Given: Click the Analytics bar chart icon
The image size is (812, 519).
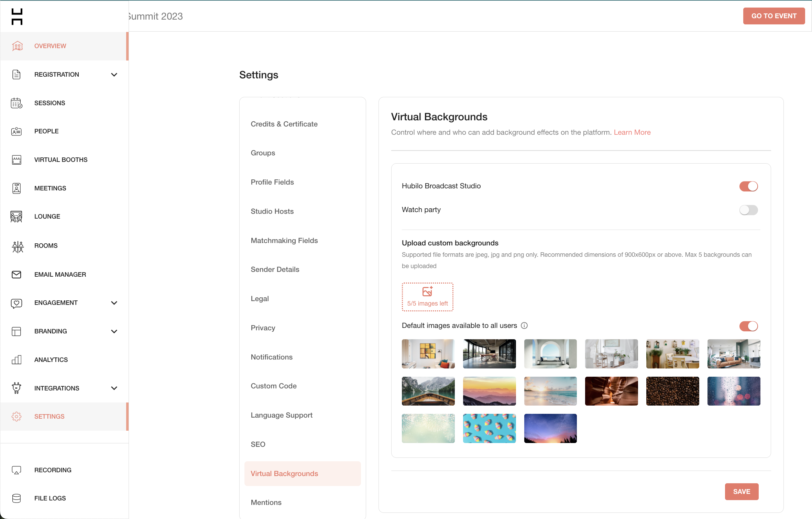Looking at the screenshot, I should (x=17, y=360).
